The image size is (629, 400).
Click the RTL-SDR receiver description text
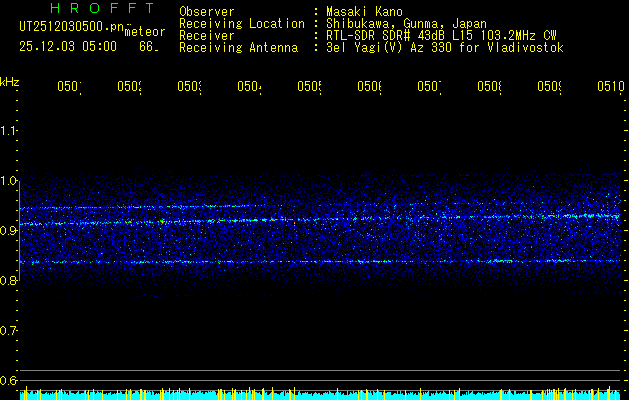(x=441, y=36)
